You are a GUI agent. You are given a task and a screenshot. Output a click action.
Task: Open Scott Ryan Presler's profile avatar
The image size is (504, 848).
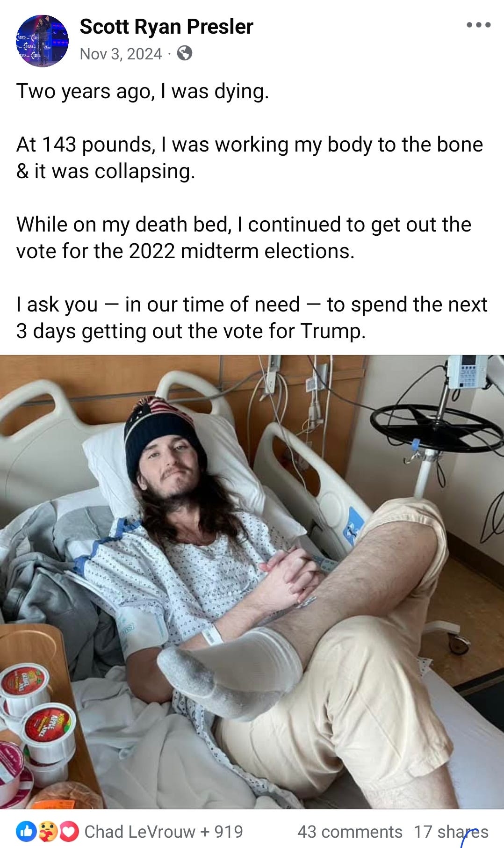[x=43, y=41]
